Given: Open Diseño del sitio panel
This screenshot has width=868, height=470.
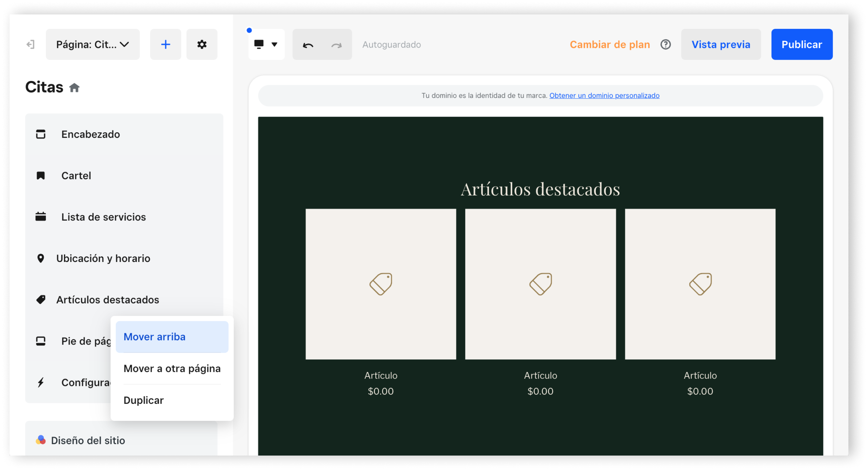Looking at the screenshot, I should (121, 440).
